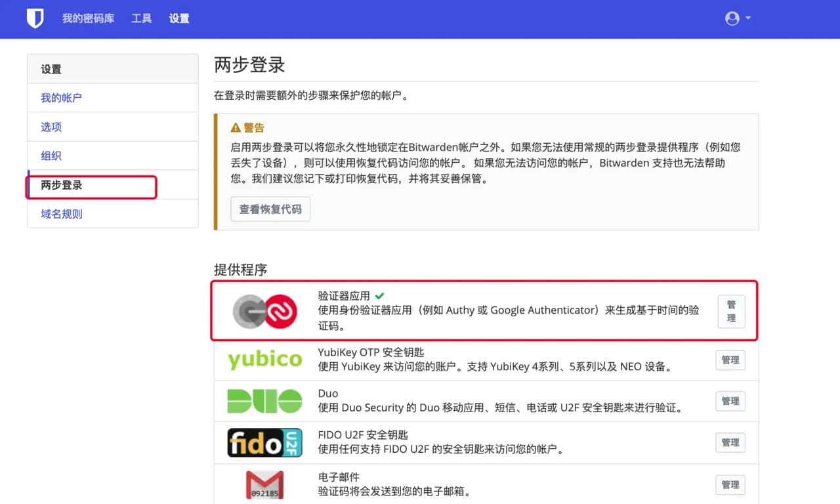
Task: Click the Gmail envelope icon for 电子邮件
Action: point(264,484)
